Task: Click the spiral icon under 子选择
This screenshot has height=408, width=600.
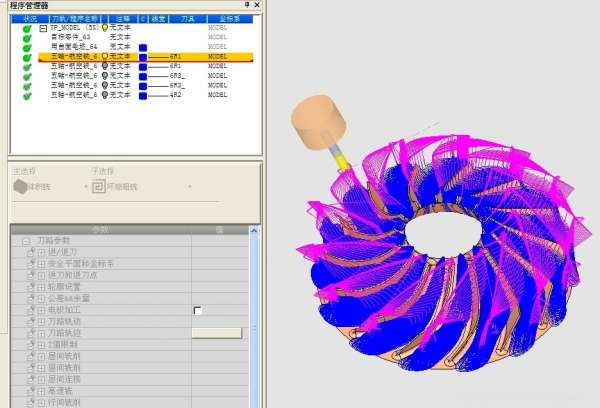Action: pyautogui.click(x=99, y=186)
